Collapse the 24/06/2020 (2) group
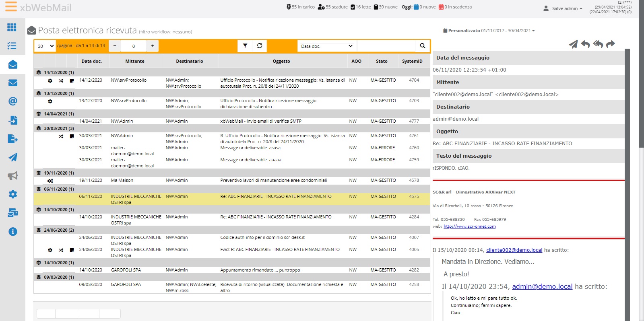 pos(39,230)
